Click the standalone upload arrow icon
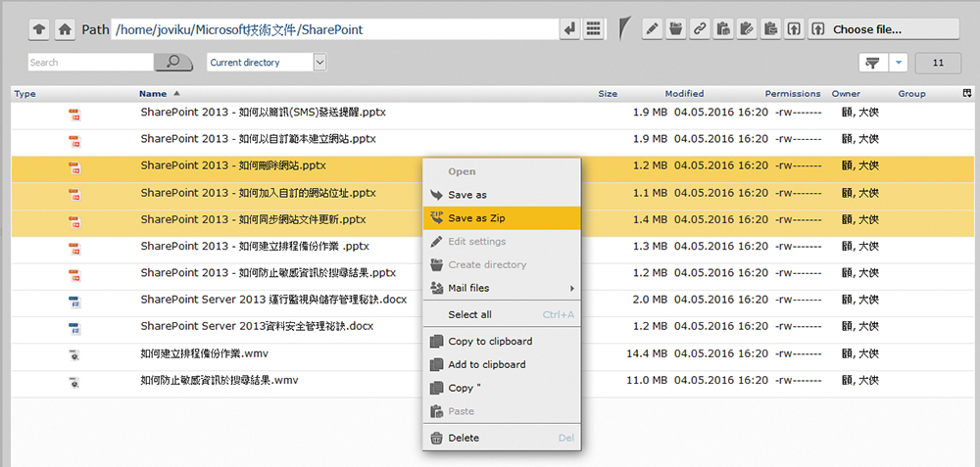Screen dimensions: 980x467 [x=794, y=29]
